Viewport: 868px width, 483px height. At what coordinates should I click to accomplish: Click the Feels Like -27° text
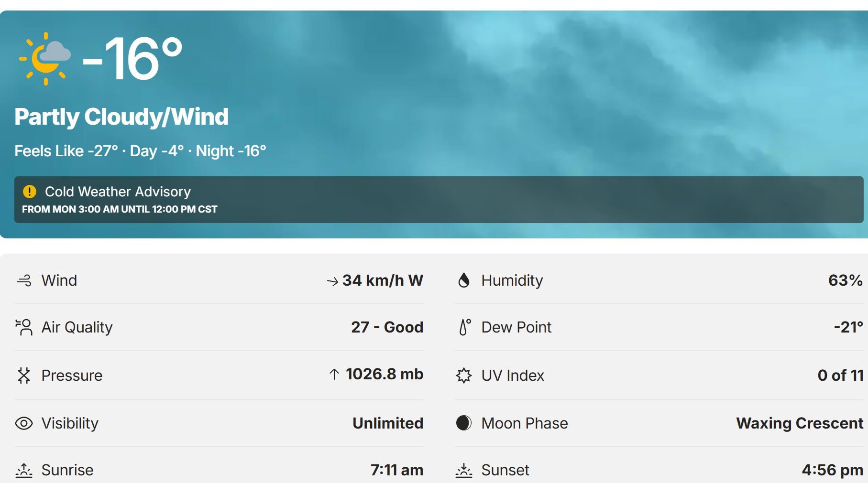click(66, 151)
